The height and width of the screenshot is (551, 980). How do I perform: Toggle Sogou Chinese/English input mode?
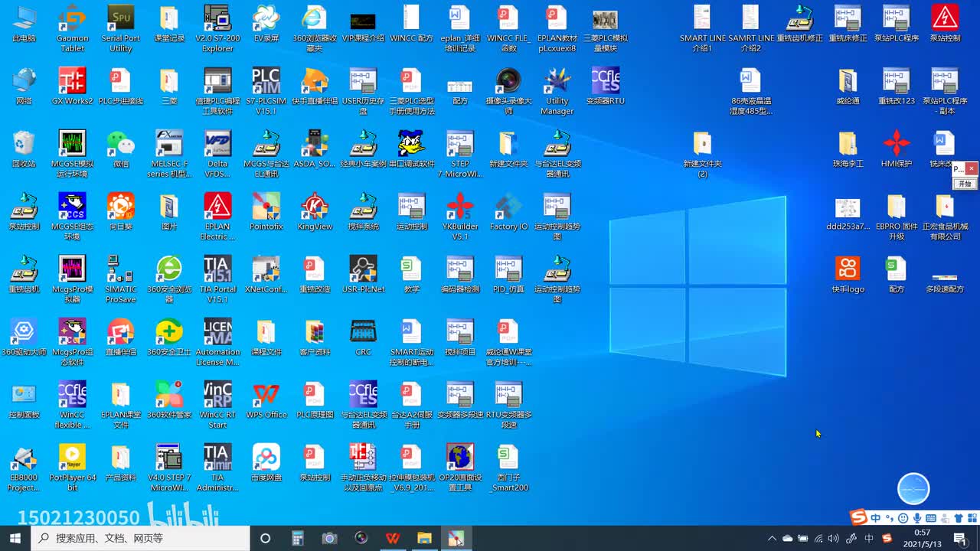pos(876,519)
